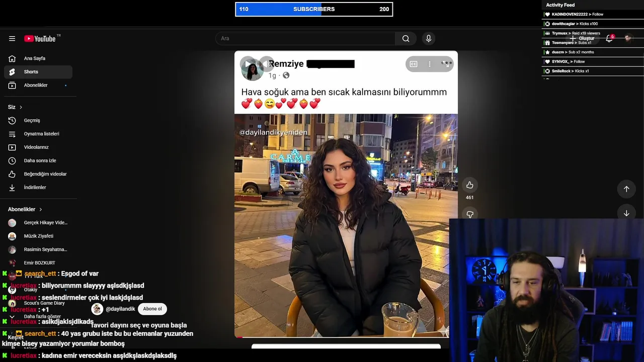Click the Müzik Ziyafeti channel avatar

tap(12, 236)
